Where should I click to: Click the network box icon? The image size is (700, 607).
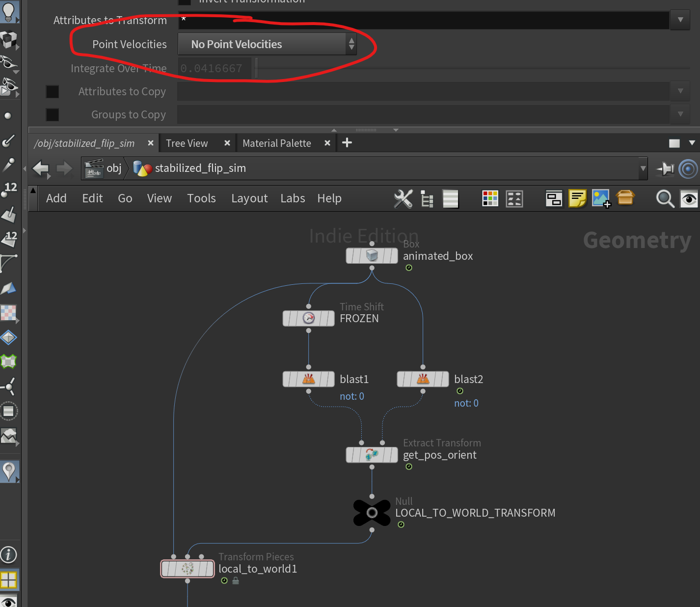[554, 198]
